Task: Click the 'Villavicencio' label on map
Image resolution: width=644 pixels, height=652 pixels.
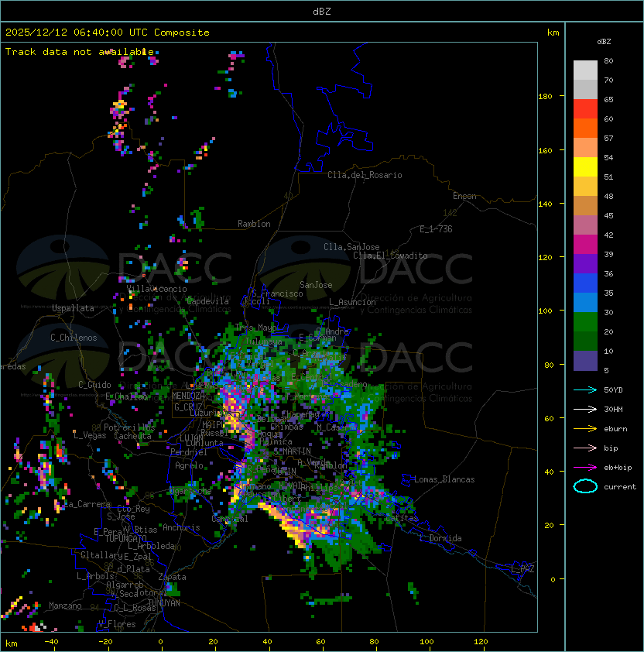Action: click(x=156, y=289)
